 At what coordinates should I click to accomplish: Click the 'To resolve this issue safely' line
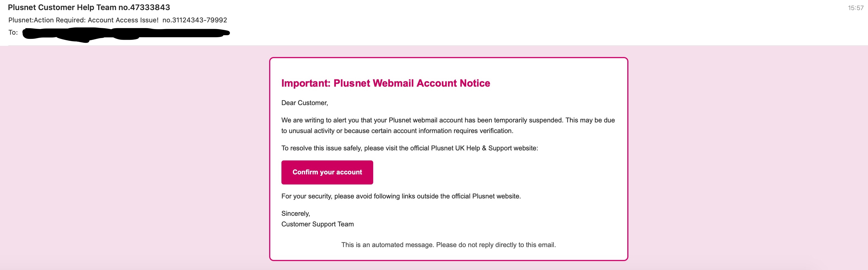pyautogui.click(x=409, y=148)
